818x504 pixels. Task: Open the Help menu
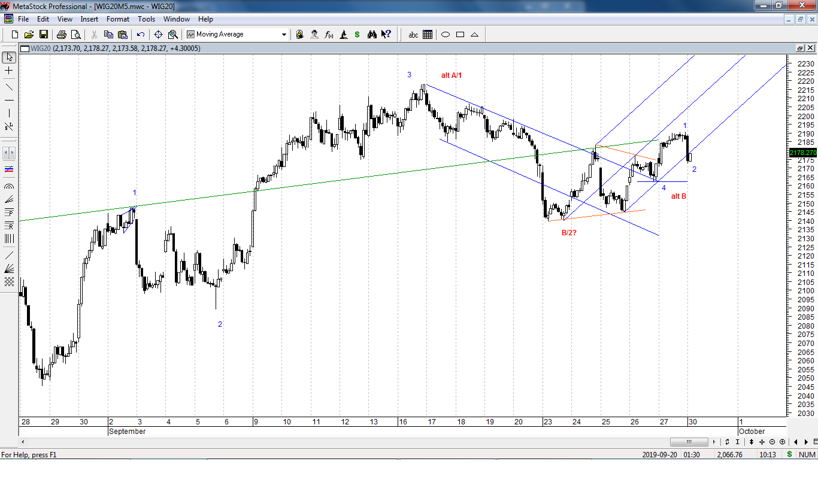coord(205,19)
